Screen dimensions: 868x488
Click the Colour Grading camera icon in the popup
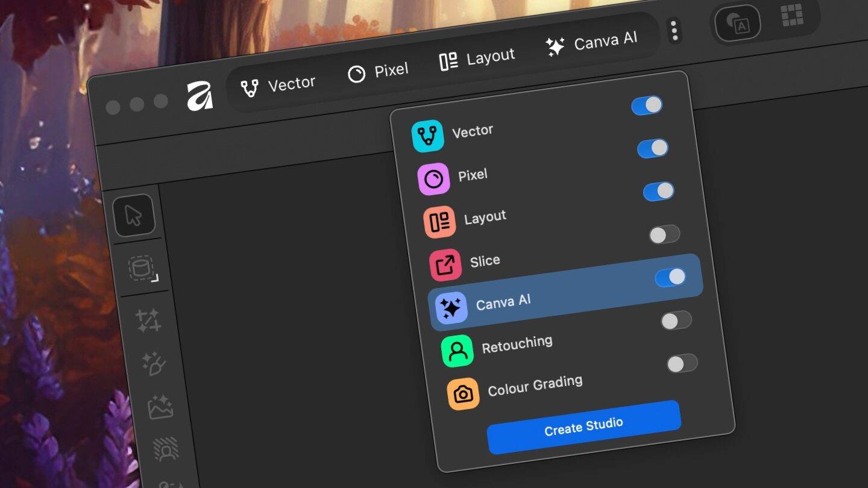click(463, 394)
